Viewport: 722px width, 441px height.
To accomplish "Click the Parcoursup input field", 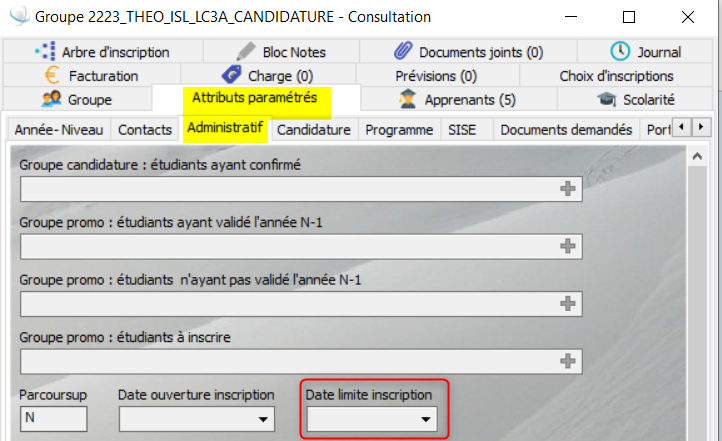I will (54, 419).
